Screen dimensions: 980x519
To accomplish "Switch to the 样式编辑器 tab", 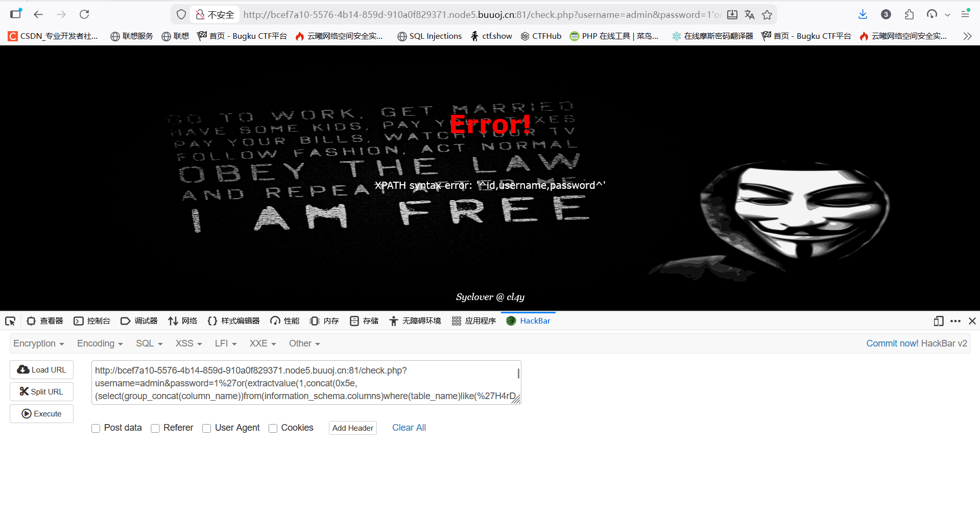I will (x=234, y=321).
